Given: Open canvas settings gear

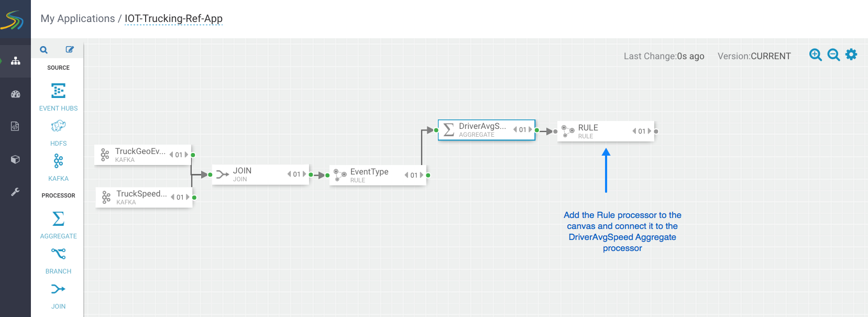Looking at the screenshot, I should click(851, 54).
